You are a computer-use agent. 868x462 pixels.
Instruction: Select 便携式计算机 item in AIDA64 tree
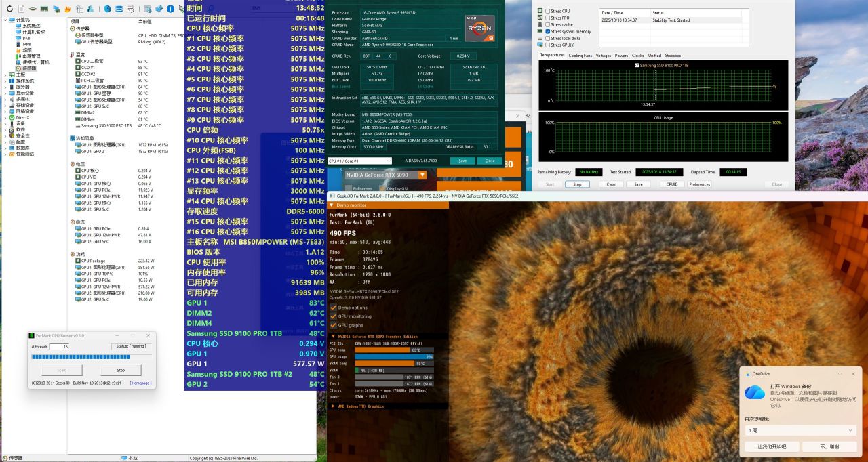33,62
